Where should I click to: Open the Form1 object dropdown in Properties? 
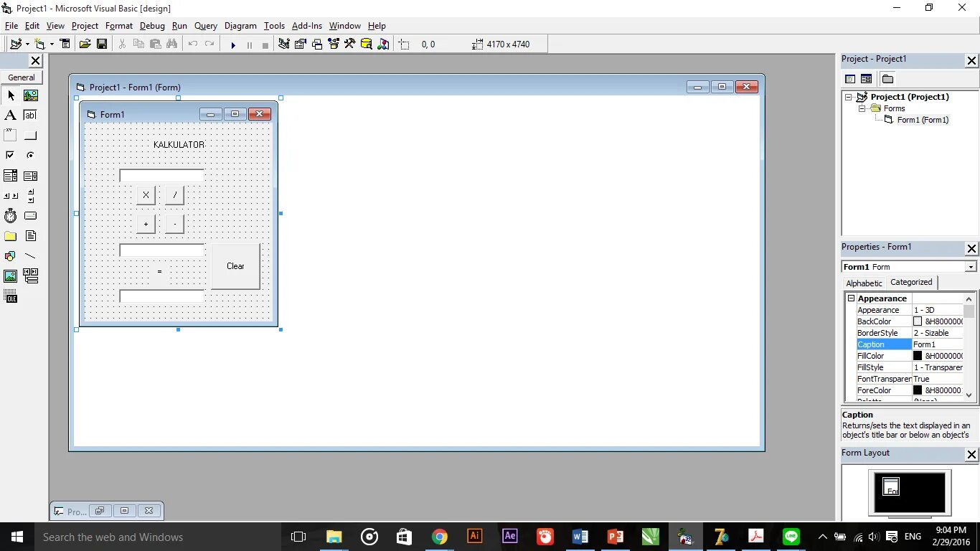(971, 267)
